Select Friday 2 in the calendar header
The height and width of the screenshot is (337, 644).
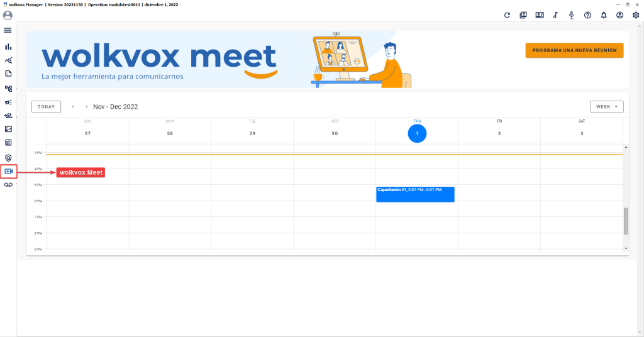pos(499,133)
